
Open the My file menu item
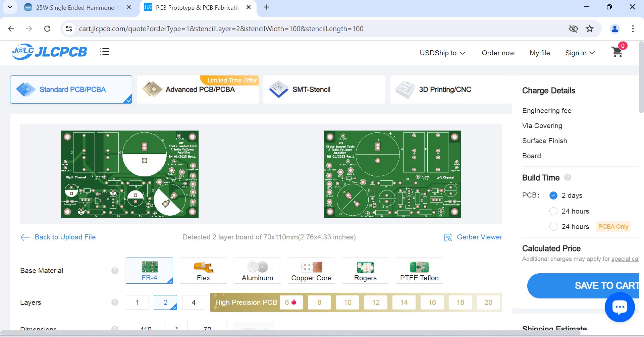540,53
